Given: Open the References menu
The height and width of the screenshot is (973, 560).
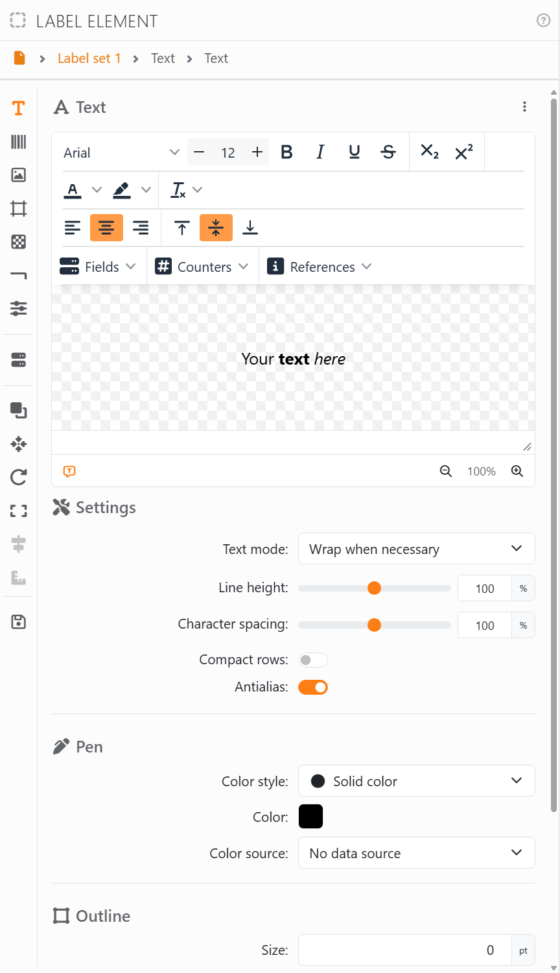Looking at the screenshot, I should (320, 267).
